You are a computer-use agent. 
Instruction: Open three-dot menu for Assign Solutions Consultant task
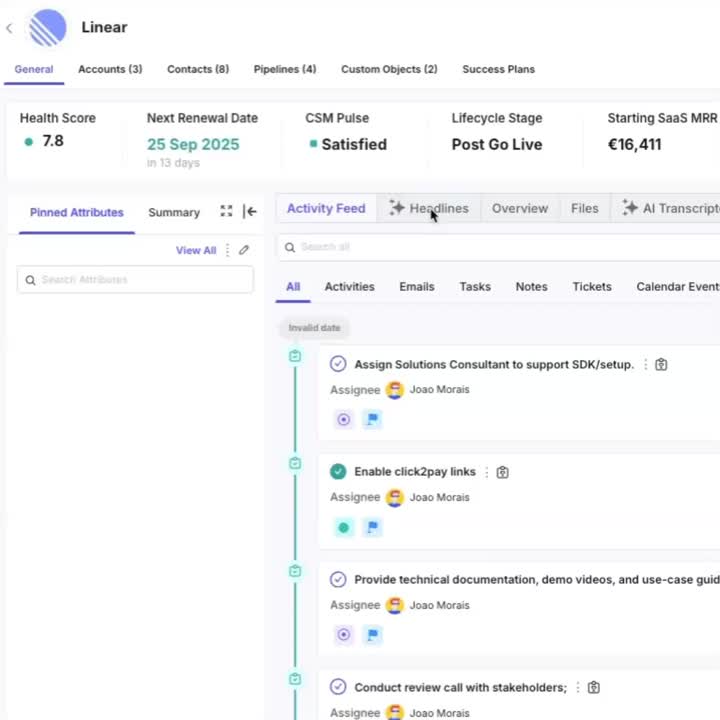click(x=646, y=365)
